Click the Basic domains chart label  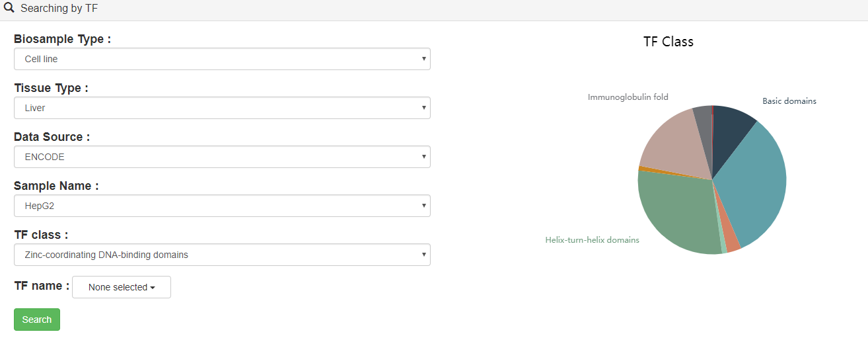789,101
